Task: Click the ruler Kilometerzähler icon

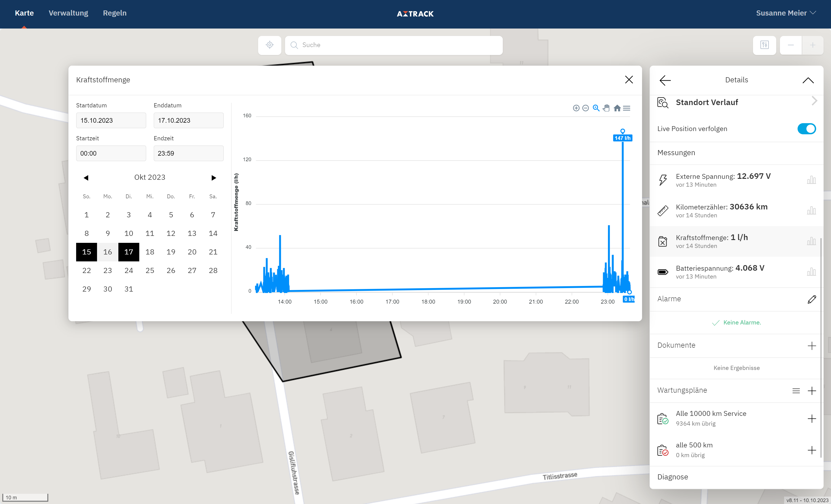Action: pyautogui.click(x=663, y=211)
